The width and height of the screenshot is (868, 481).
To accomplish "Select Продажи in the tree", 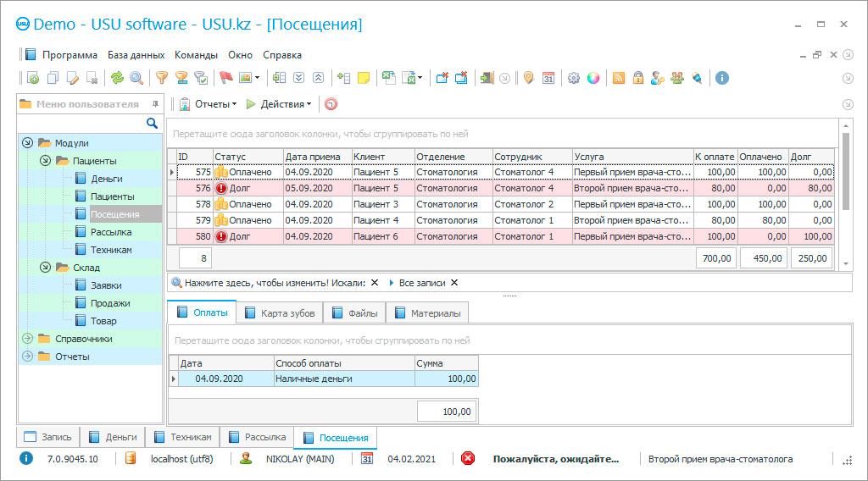I will click(110, 303).
